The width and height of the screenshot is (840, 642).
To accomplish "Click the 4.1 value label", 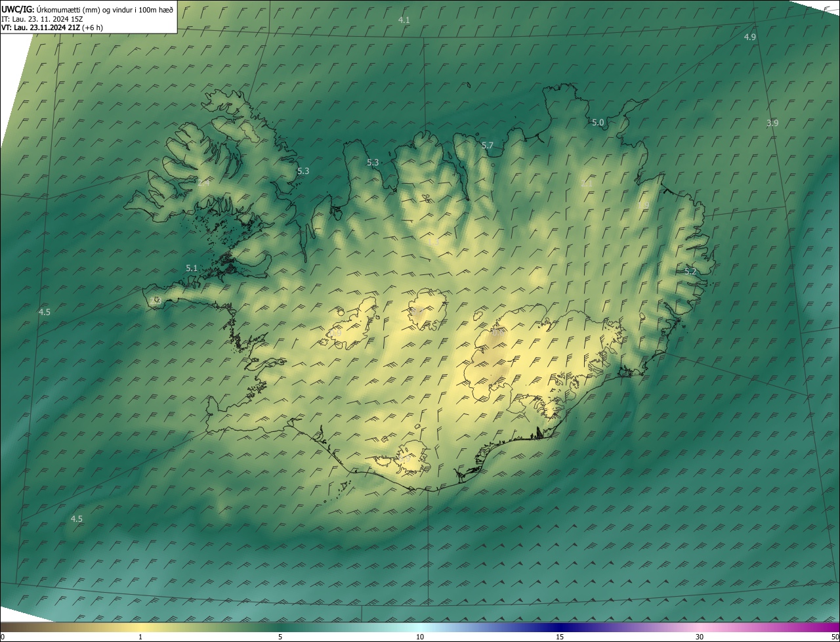I will [x=404, y=20].
